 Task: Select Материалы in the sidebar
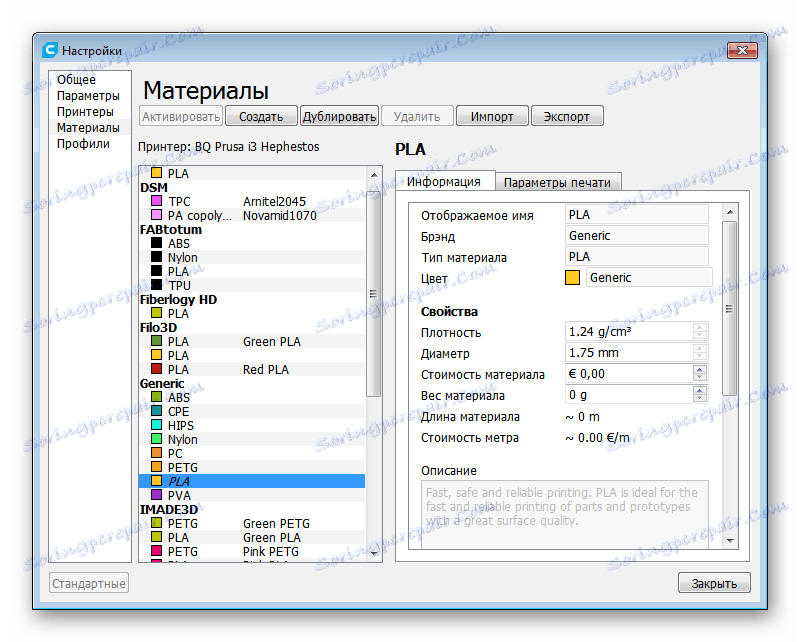click(88, 128)
